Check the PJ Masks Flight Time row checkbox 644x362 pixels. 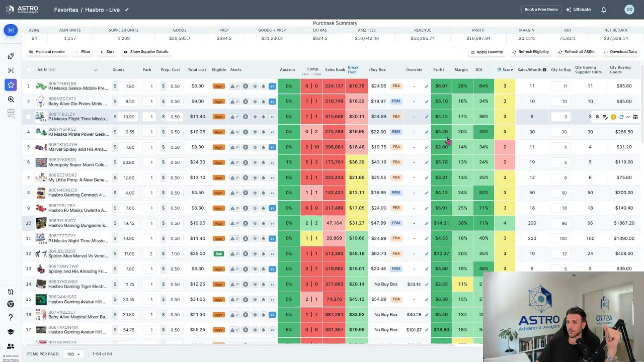pos(28,117)
